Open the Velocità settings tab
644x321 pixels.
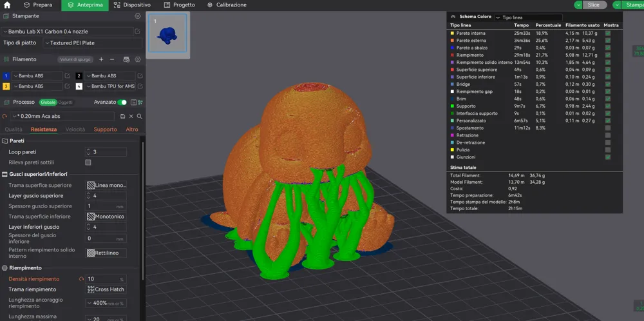(75, 130)
